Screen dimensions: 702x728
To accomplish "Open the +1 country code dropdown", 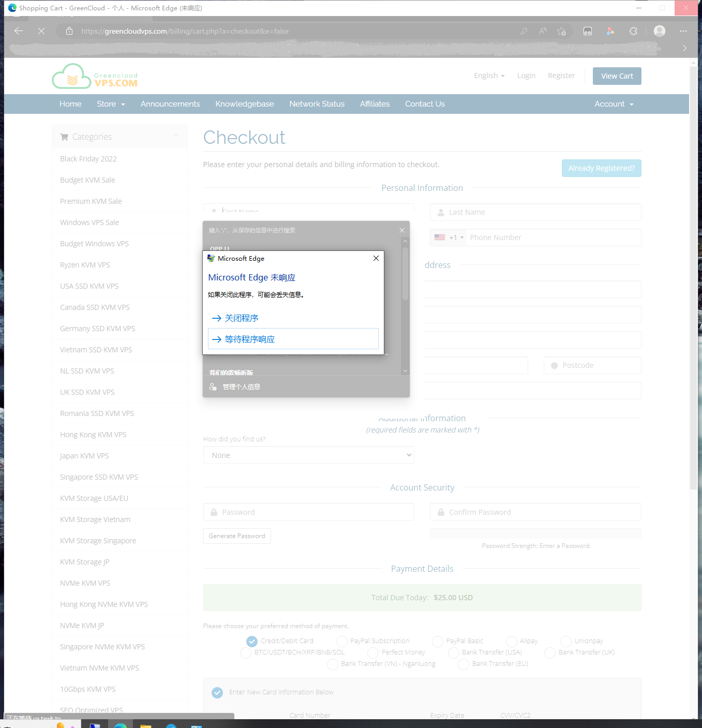I will 449,237.
